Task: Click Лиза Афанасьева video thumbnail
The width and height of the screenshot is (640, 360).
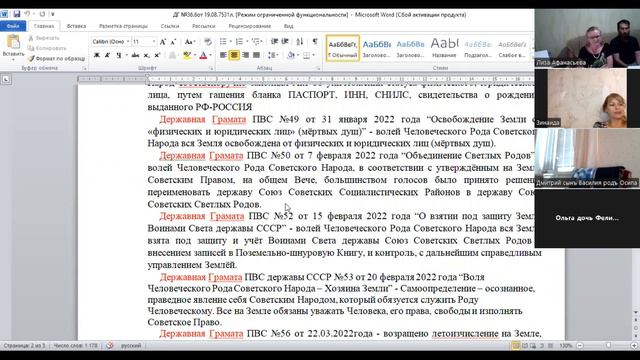Action: click(x=587, y=38)
